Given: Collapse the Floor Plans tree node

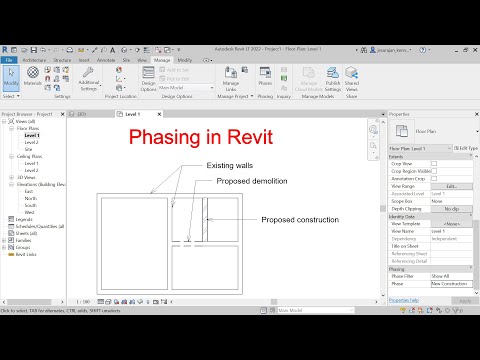Looking at the screenshot, I should [x=11, y=128].
